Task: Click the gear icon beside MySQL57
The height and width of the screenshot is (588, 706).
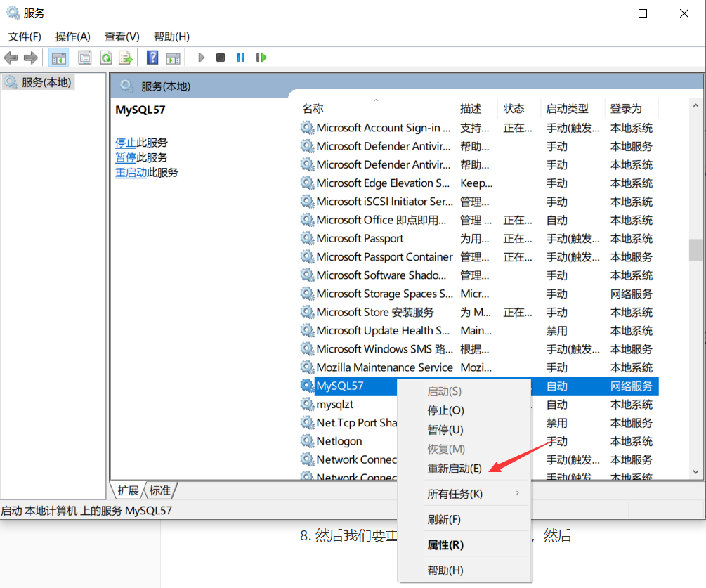Action: coord(308,386)
